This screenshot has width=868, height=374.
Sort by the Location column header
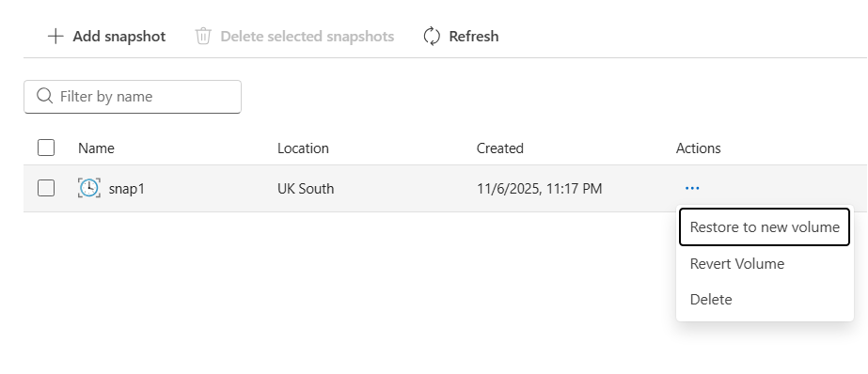point(303,148)
